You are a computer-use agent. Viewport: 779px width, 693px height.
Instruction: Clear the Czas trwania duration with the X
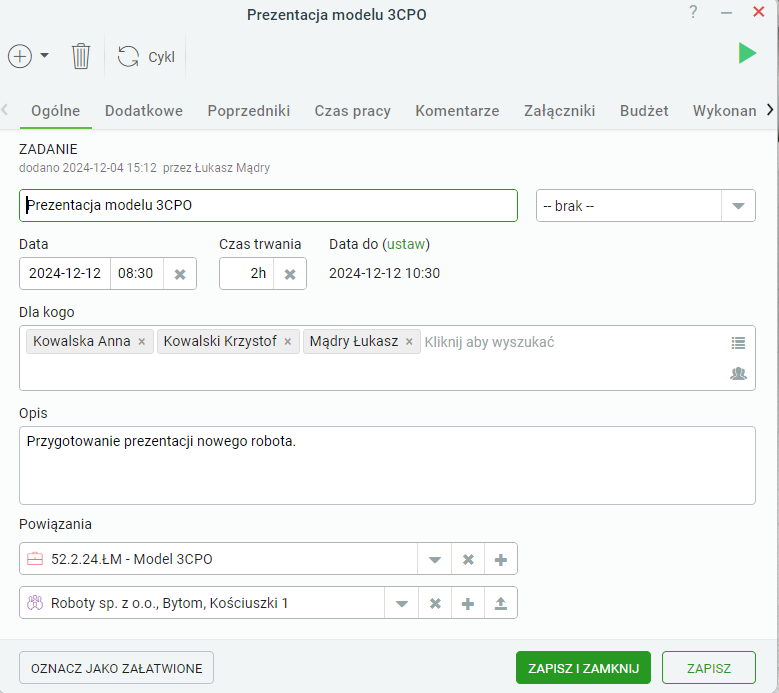coord(290,274)
